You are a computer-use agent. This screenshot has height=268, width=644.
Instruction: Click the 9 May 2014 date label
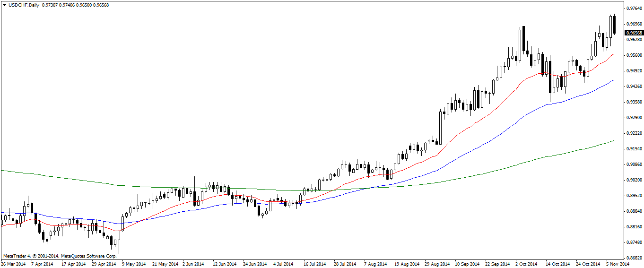[x=134, y=264]
